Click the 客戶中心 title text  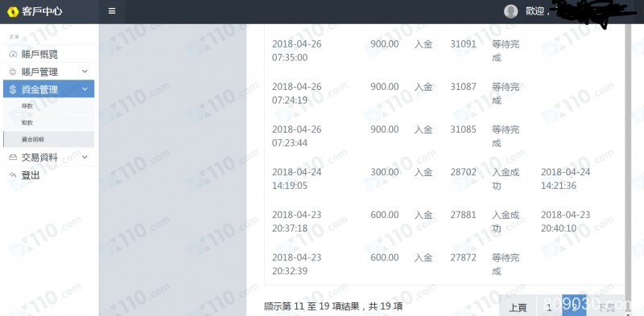[42, 11]
